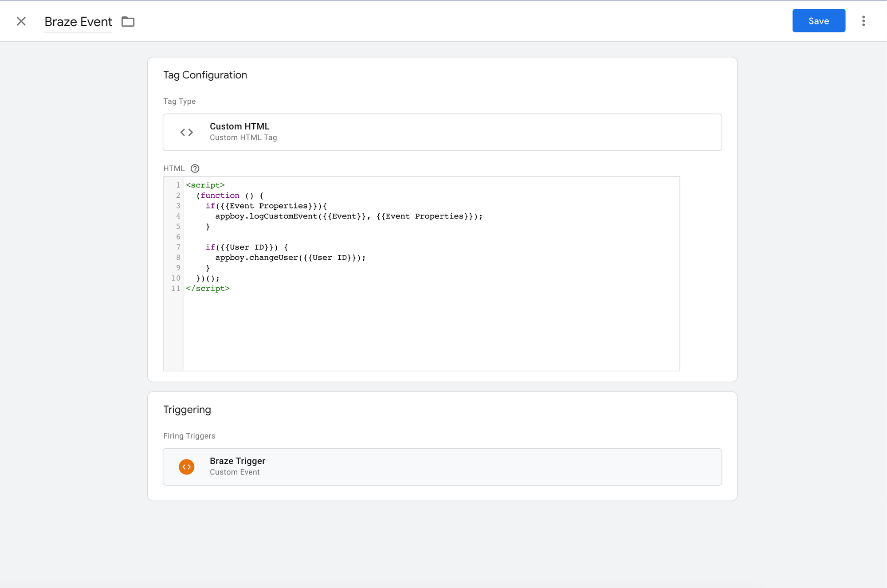This screenshot has height=588, width=887.
Task: Click inside the HTML code editor area
Action: 431,274
